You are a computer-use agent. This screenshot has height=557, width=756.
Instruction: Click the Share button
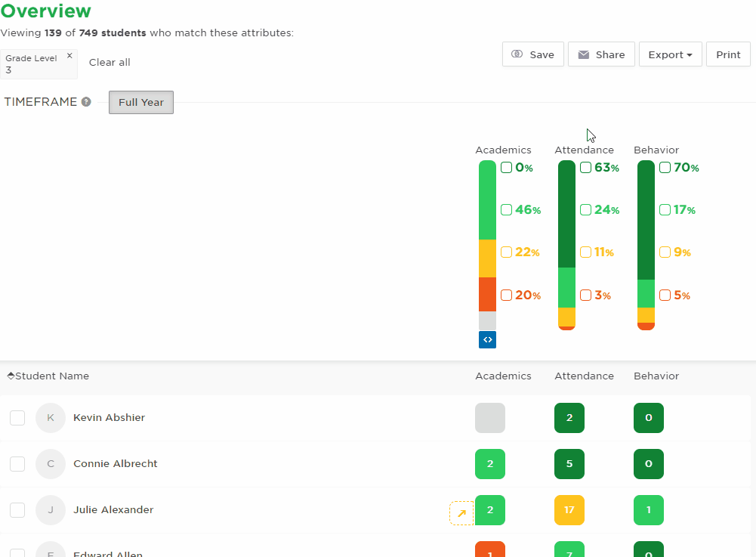[601, 54]
